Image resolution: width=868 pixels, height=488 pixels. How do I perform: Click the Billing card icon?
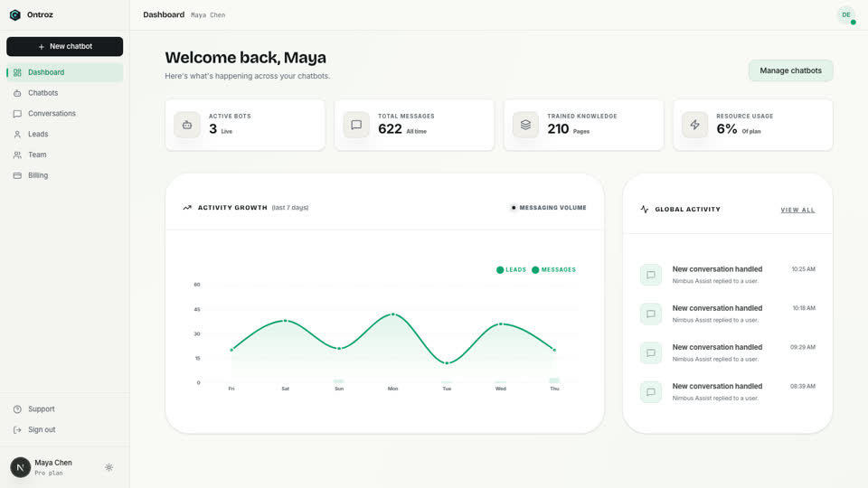(x=17, y=175)
